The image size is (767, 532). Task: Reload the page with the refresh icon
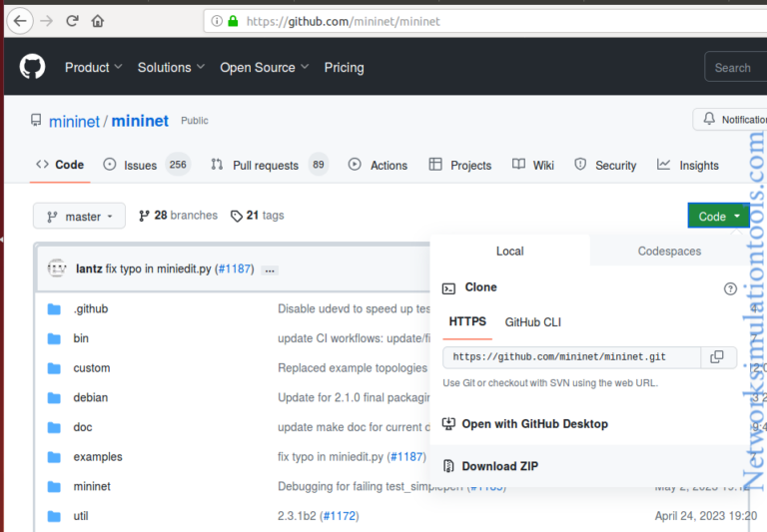pos(72,20)
